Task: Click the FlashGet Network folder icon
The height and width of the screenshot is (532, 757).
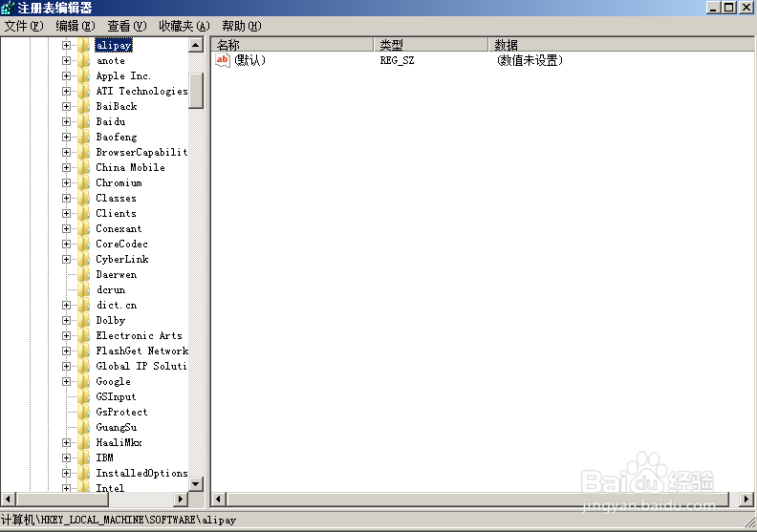Action: 84,351
